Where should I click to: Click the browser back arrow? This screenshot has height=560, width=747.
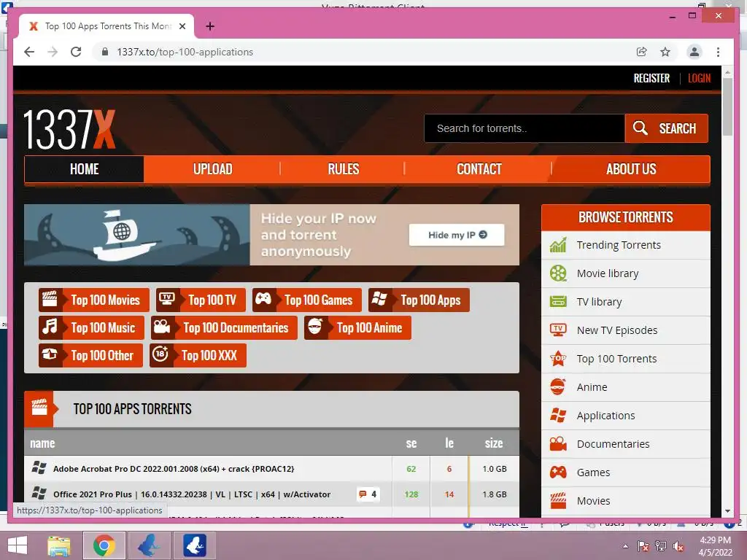click(29, 52)
